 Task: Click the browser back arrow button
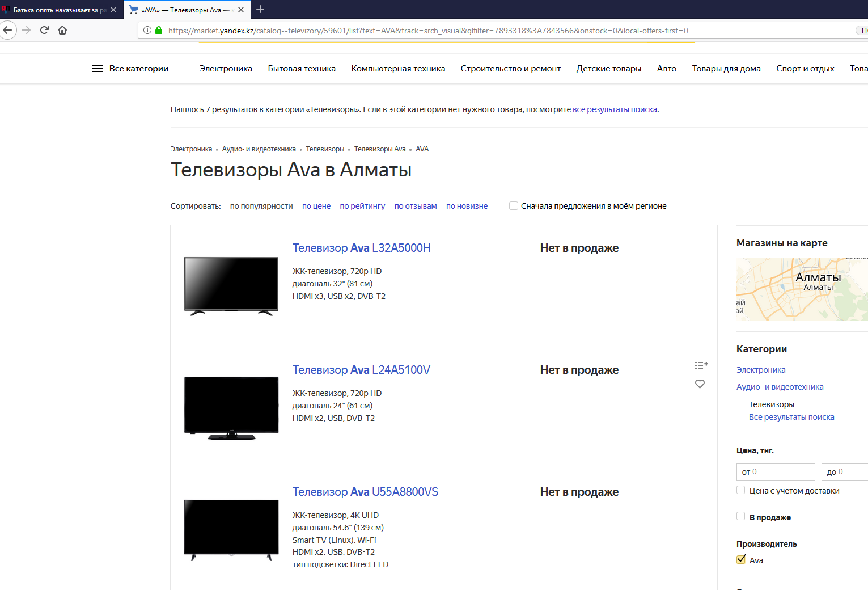[7, 30]
